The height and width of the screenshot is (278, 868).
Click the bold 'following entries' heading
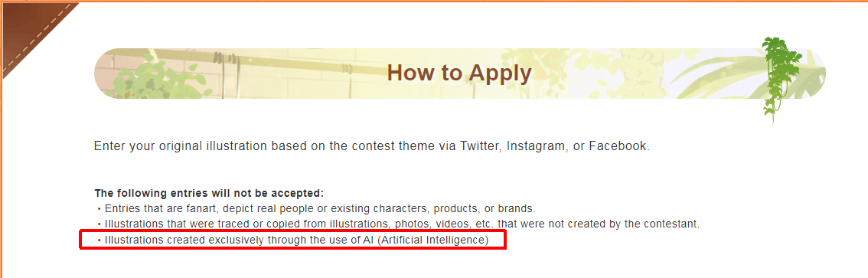click(209, 193)
